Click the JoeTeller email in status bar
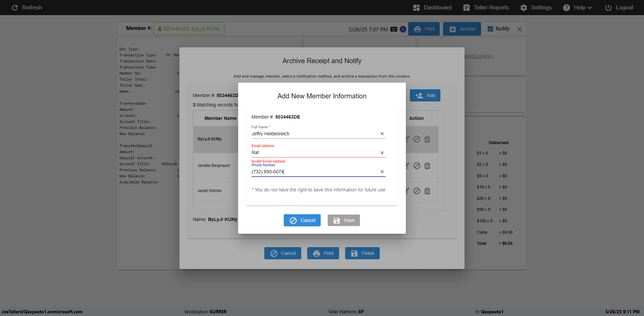Image resolution: width=644 pixels, height=316 pixels. [x=42, y=312]
